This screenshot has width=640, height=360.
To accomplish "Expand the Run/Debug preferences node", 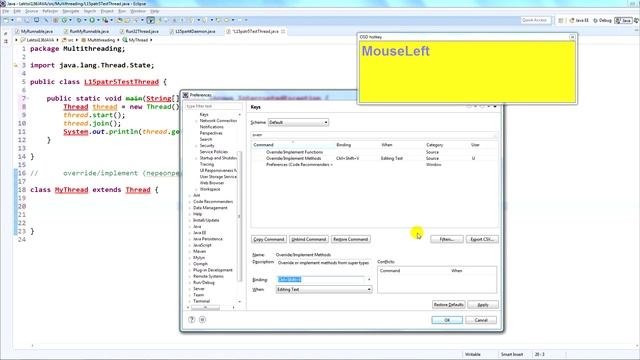I will click(190, 282).
